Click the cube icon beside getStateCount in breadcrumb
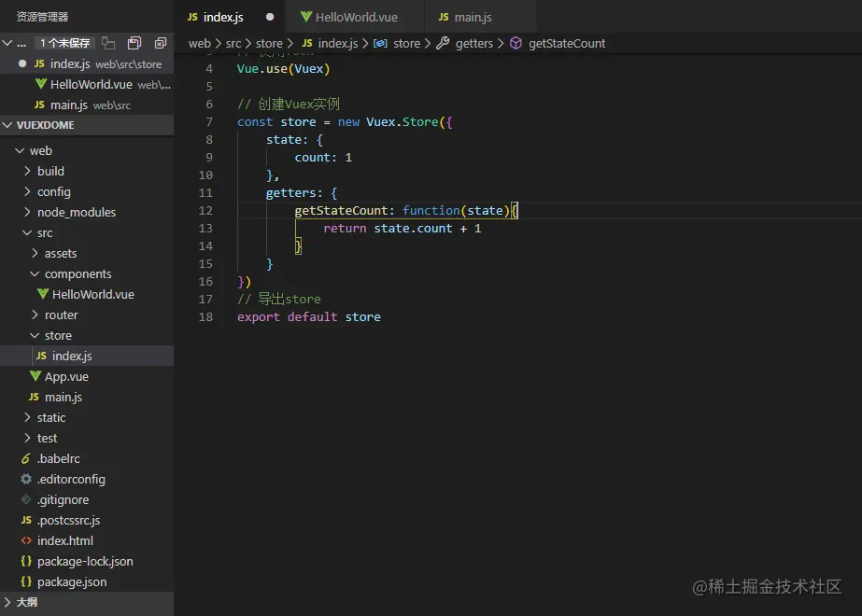 tap(516, 43)
